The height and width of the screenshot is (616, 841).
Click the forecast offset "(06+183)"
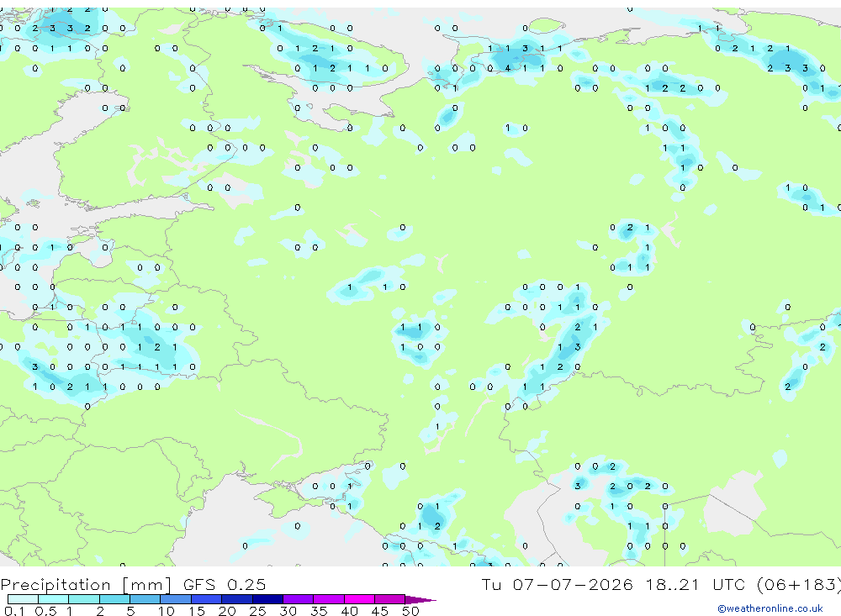(799, 585)
